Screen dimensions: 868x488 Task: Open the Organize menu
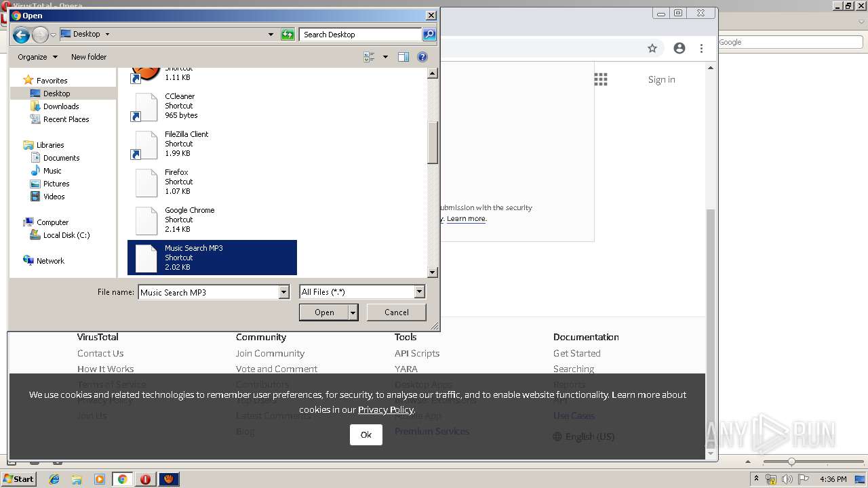coord(37,57)
